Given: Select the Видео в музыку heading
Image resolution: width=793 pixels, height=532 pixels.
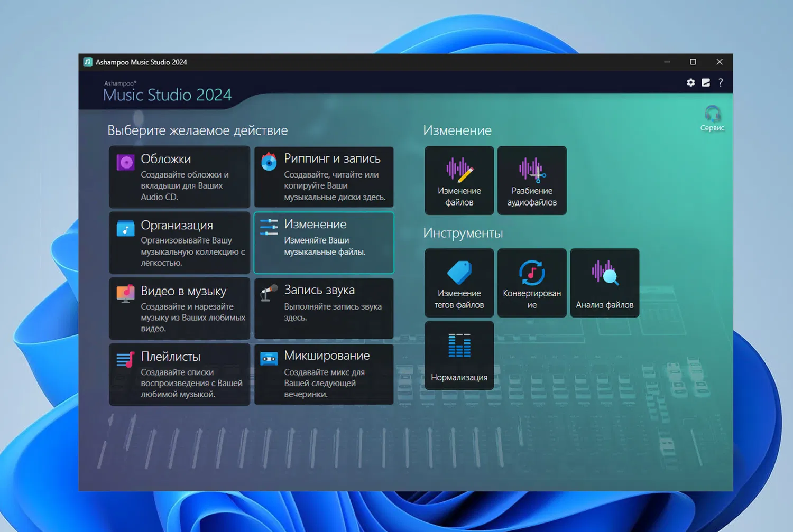Looking at the screenshot, I should (x=183, y=291).
